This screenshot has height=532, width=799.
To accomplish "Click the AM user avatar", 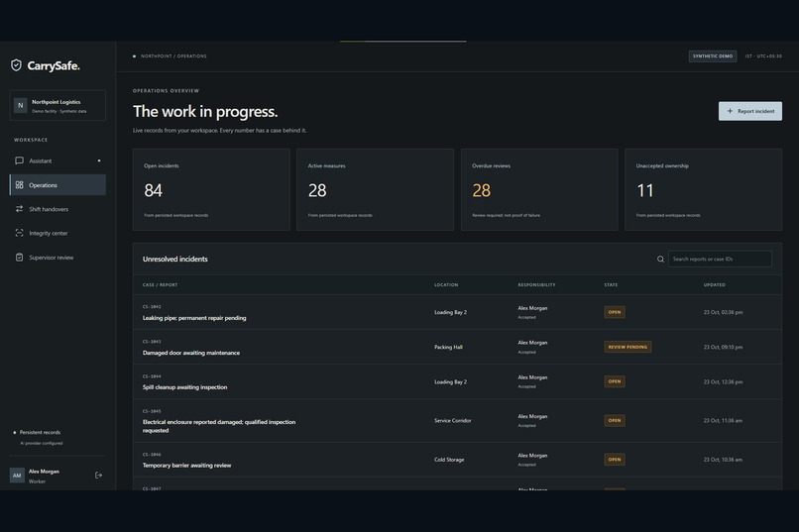I will tap(17, 475).
